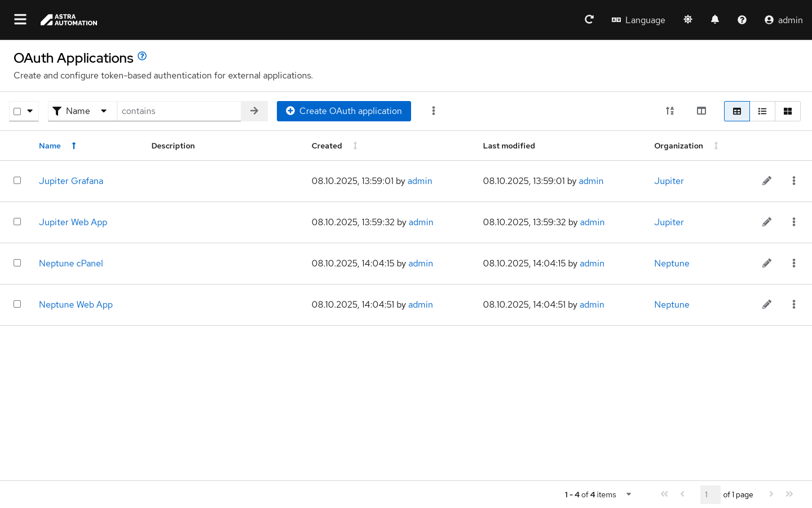
Task: Open the admin user menu
Action: 783,20
